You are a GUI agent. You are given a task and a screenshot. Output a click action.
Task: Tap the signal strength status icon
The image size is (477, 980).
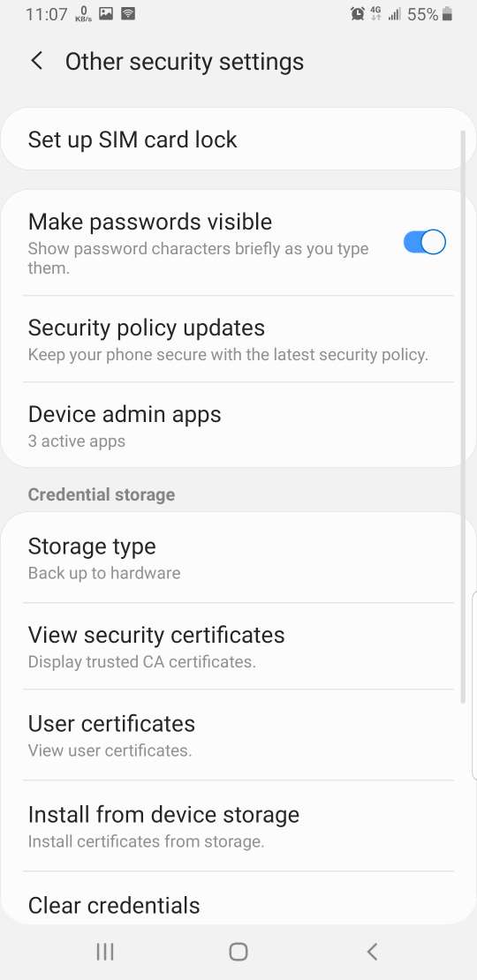coord(394,14)
